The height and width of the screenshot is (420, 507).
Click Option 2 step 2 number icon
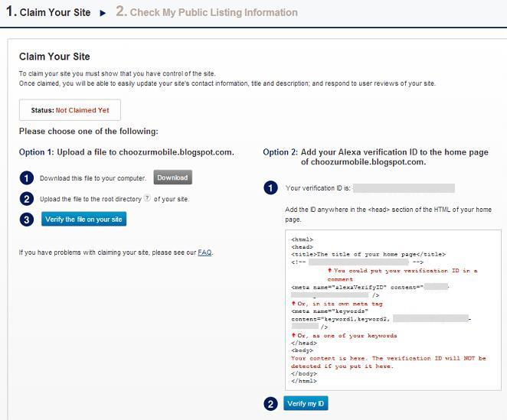coord(270,404)
